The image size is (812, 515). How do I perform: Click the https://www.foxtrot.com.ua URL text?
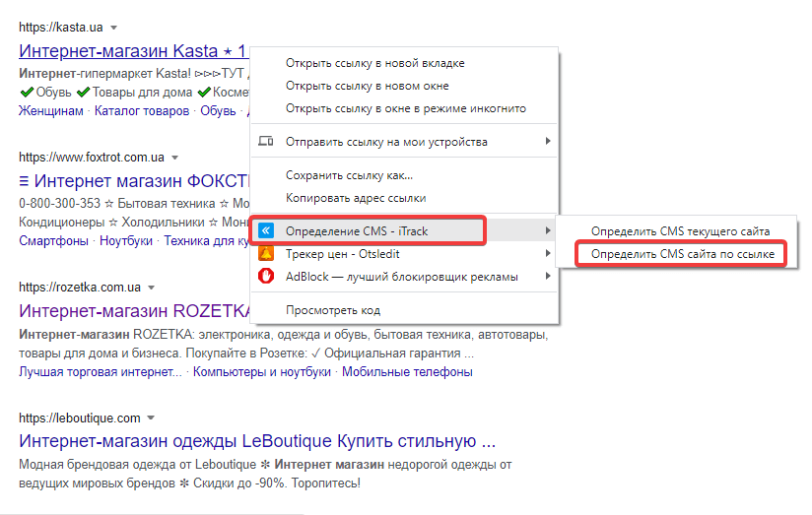click(91, 158)
